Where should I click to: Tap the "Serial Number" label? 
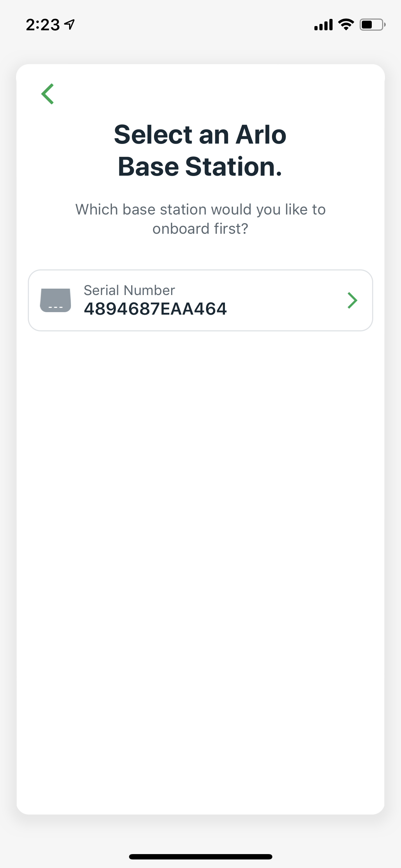coord(129,290)
